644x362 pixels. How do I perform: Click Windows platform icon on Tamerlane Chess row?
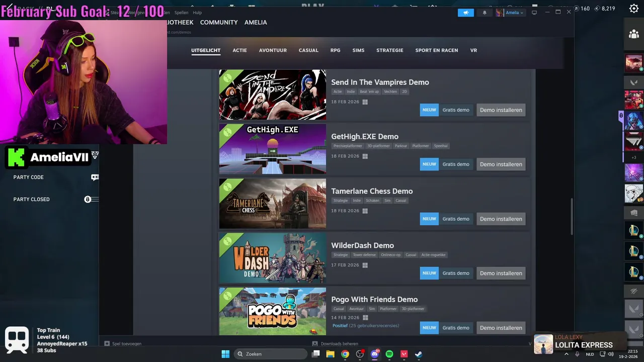pos(365,211)
